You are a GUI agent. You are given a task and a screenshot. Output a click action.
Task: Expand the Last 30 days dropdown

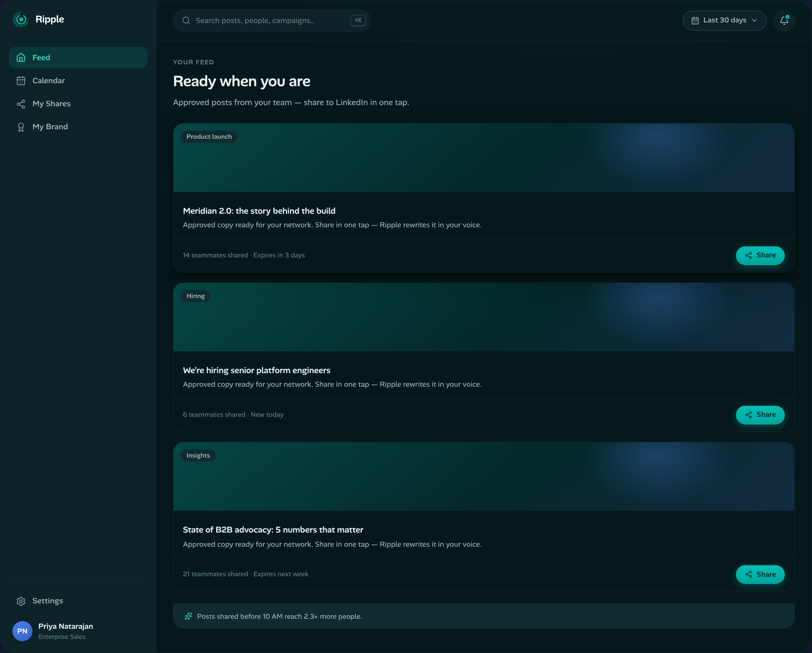coord(724,20)
